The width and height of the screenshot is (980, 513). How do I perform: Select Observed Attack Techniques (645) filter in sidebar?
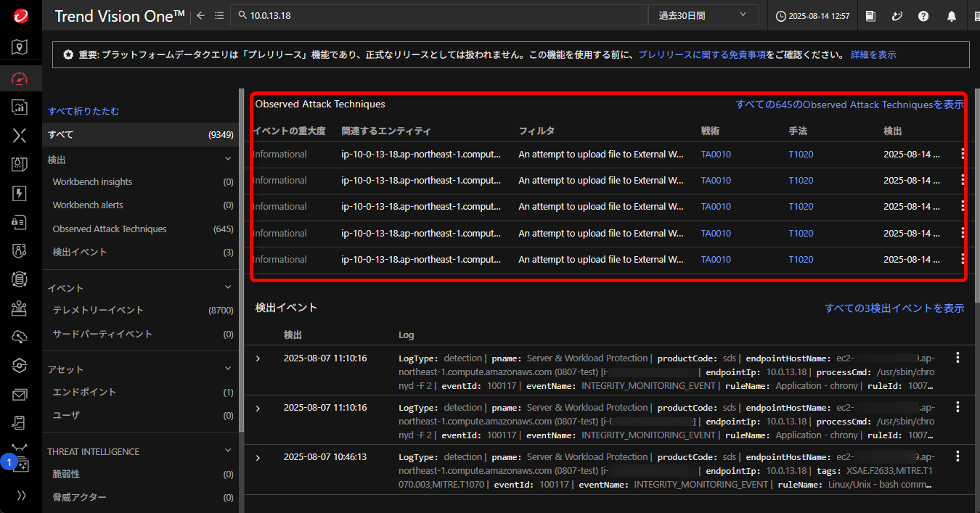141,229
